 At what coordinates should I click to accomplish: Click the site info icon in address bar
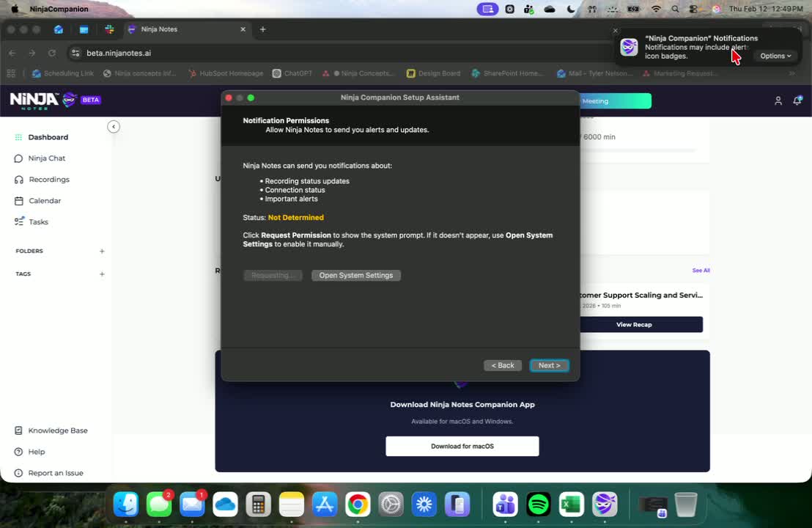point(75,54)
